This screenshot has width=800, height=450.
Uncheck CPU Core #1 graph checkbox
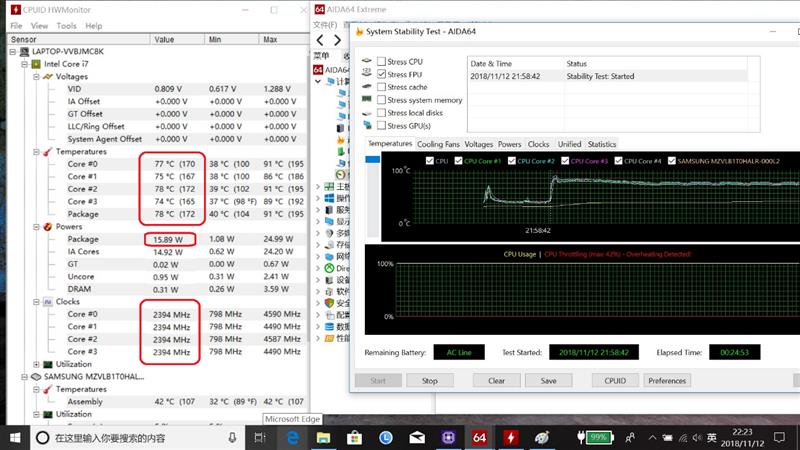tap(458, 161)
